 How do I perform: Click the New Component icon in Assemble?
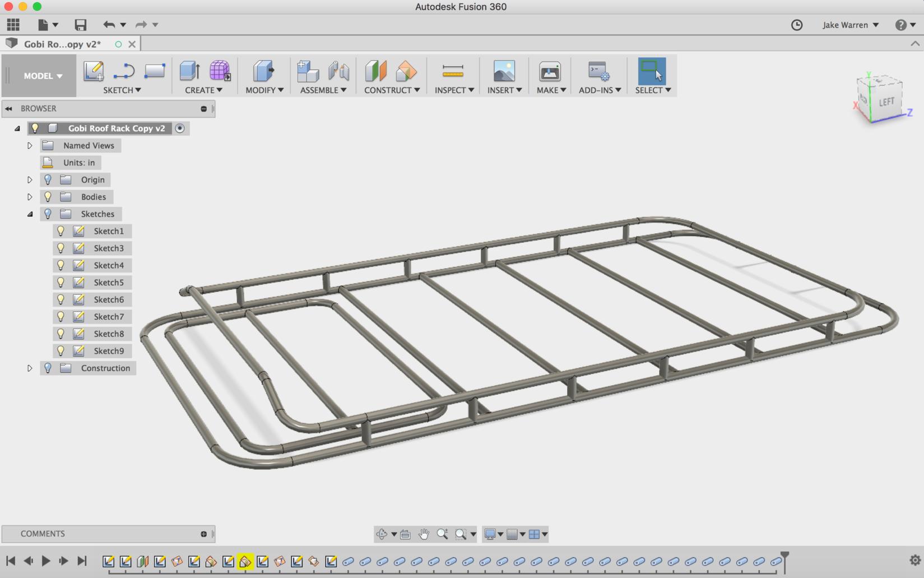[x=308, y=71]
